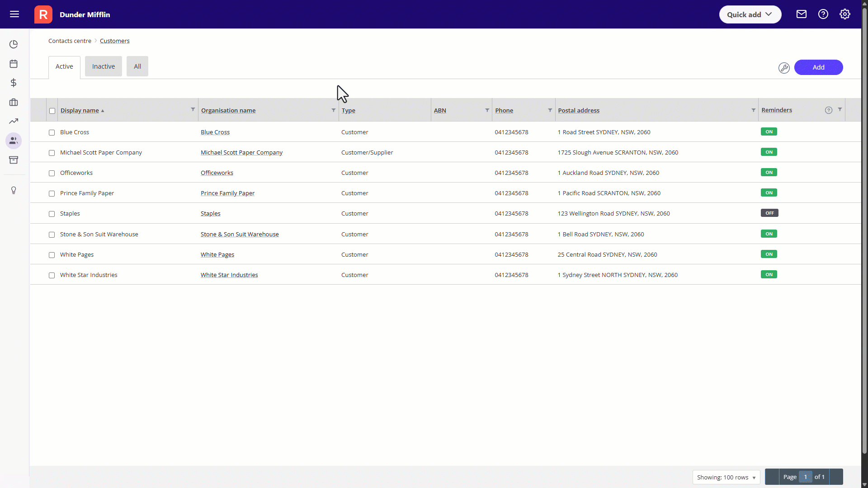Switch to the All tab
The height and width of the screenshot is (488, 868).
tap(137, 66)
